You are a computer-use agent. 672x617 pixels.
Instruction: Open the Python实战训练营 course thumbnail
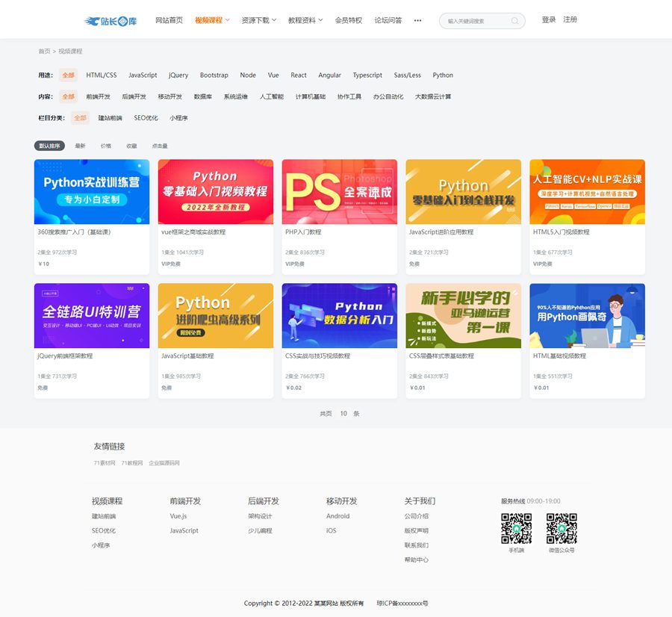tap(92, 192)
